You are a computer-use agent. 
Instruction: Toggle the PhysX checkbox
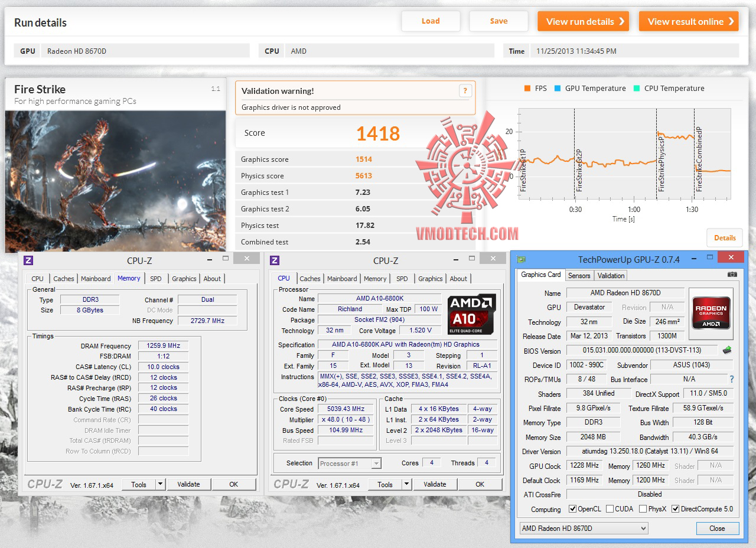pos(642,509)
